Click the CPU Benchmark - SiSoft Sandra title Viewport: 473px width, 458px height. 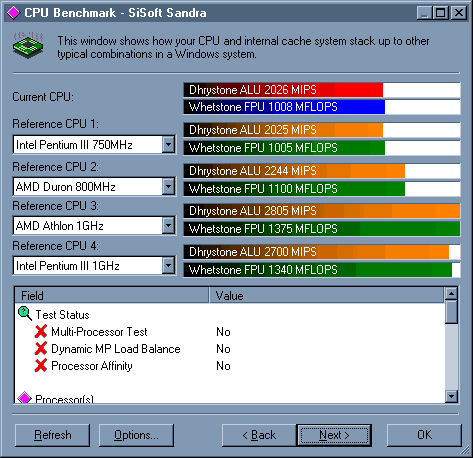click(x=115, y=13)
